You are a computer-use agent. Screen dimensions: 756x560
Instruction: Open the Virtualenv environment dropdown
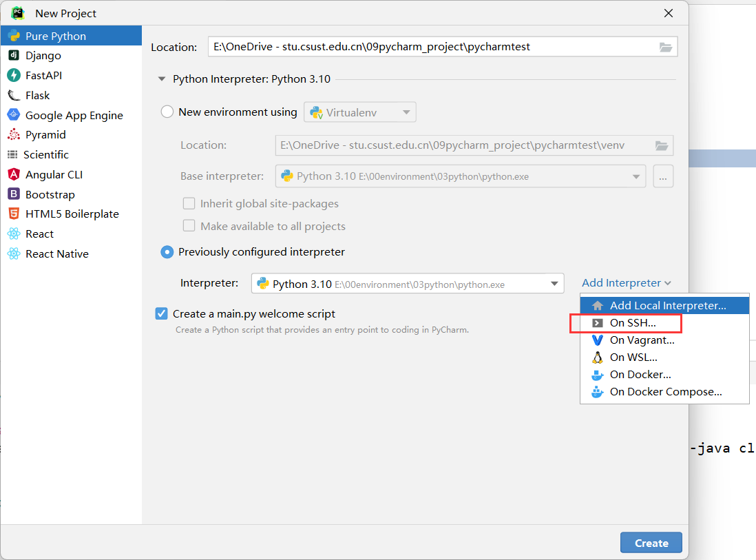point(359,112)
